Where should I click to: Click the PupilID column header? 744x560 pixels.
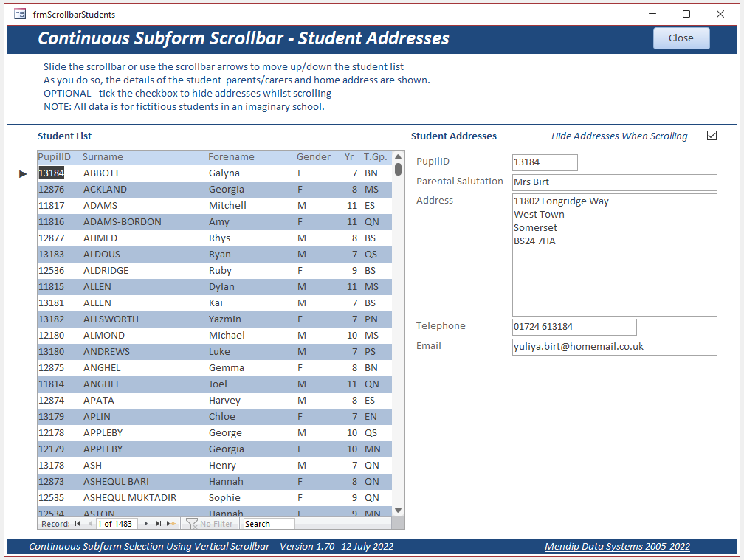[54, 157]
